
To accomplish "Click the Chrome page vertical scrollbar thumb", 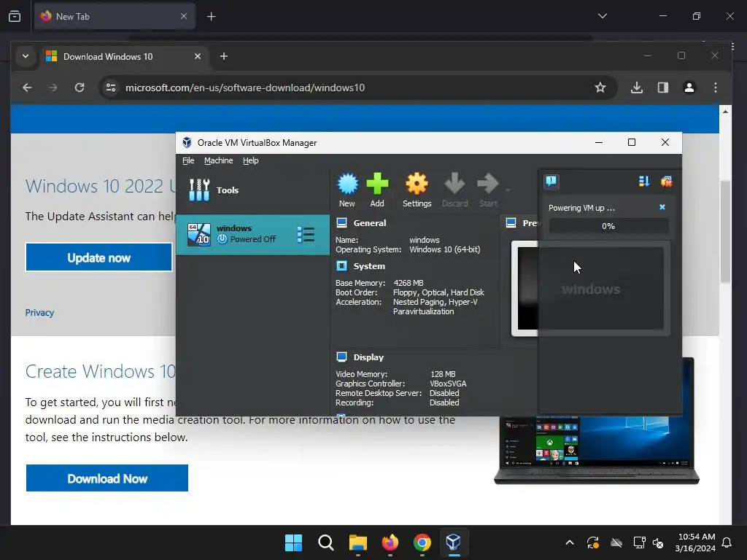I will [x=725, y=232].
